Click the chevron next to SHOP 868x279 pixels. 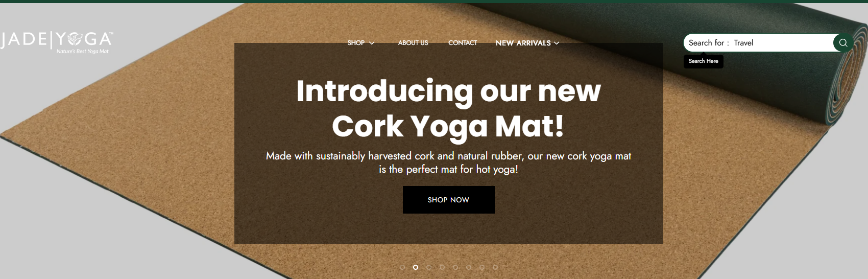point(372,43)
